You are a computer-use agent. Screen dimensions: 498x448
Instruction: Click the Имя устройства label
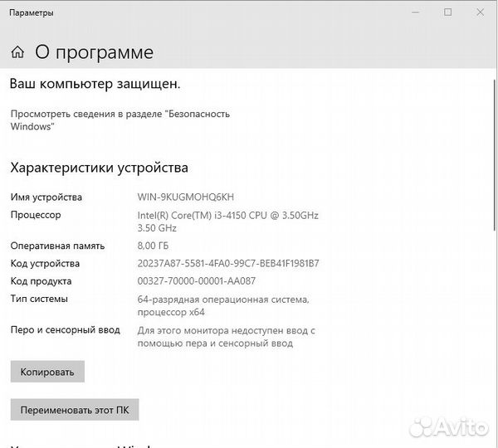(46, 197)
